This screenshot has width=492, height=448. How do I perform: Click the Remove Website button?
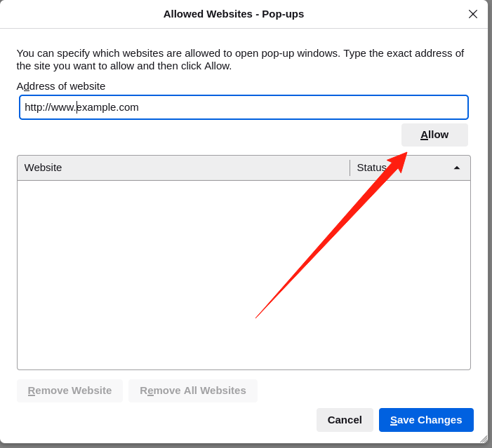[69, 391]
